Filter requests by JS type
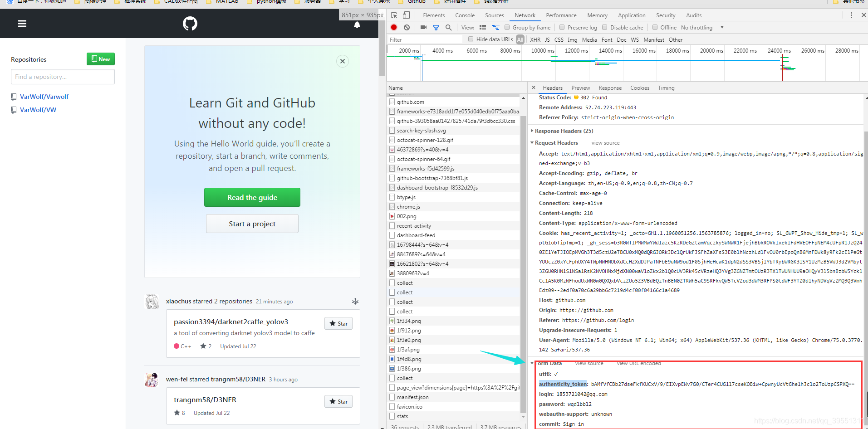The image size is (868, 429). [x=547, y=40]
